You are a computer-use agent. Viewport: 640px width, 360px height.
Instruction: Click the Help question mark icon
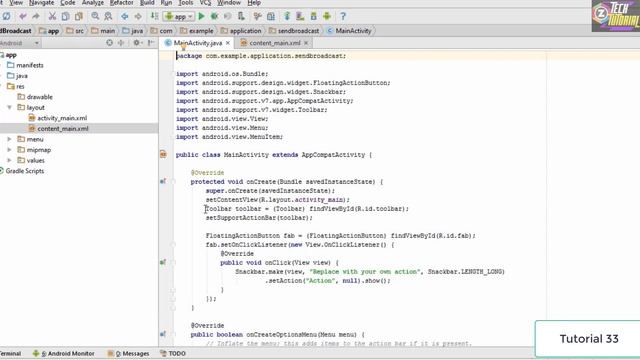[343, 16]
